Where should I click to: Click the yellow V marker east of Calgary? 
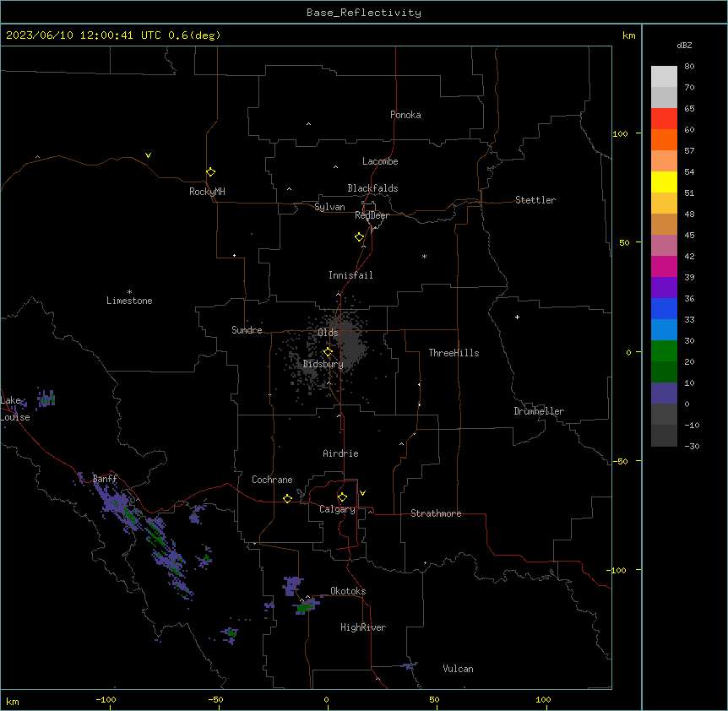click(362, 493)
